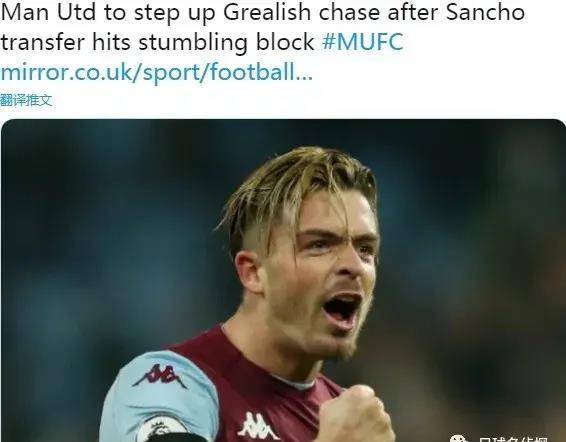The image size is (566, 442).
Task: Click the black captain armband on the sleeve
Action: (177, 438)
